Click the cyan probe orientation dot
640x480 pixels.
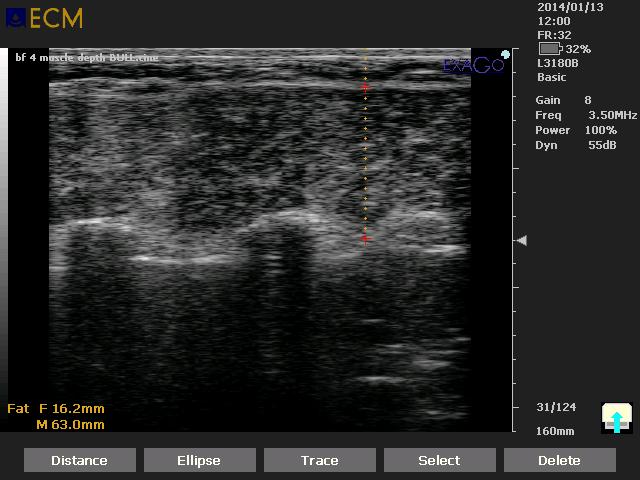pyautogui.click(x=506, y=55)
